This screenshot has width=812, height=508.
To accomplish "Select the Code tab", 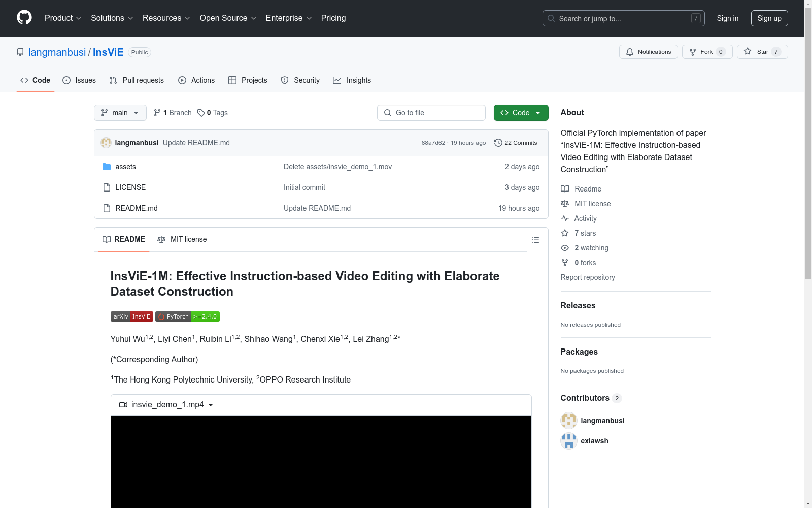I will coord(35,80).
